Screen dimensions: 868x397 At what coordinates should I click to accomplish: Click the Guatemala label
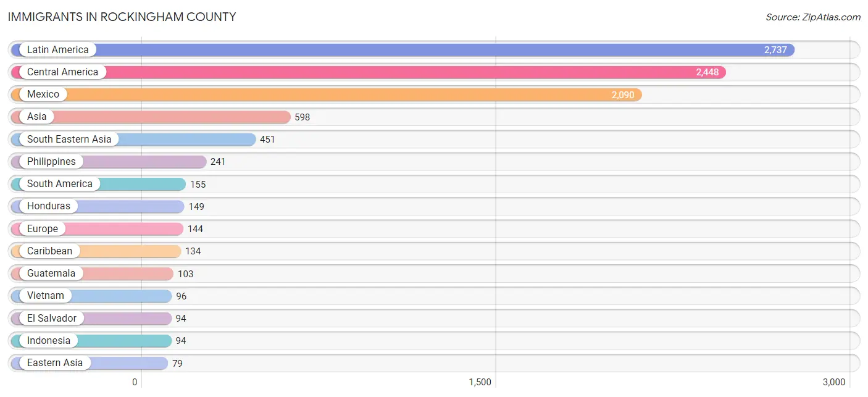point(51,274)
